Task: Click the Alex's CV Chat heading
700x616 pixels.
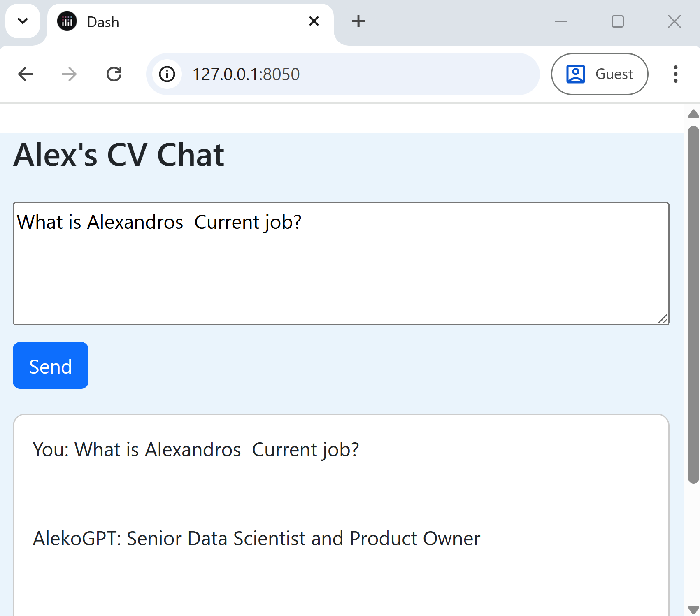Action: click(x=119, y=155)
